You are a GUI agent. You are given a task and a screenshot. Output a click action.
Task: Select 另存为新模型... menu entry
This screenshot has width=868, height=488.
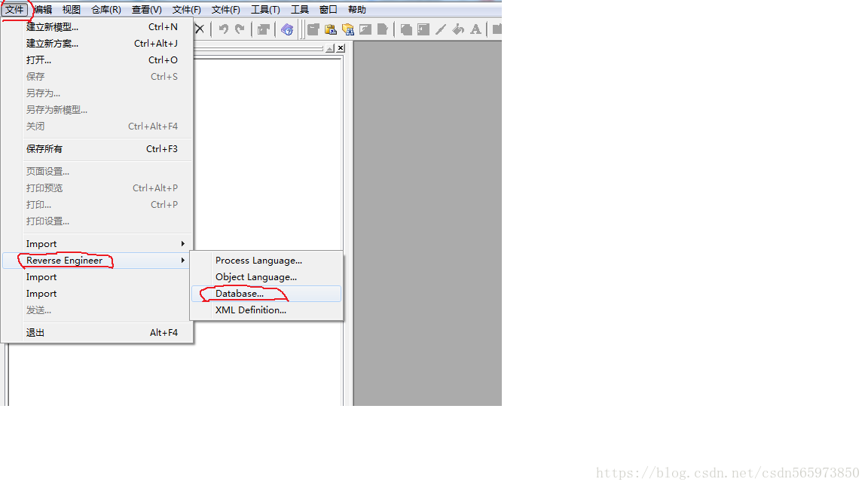[98, 109]
